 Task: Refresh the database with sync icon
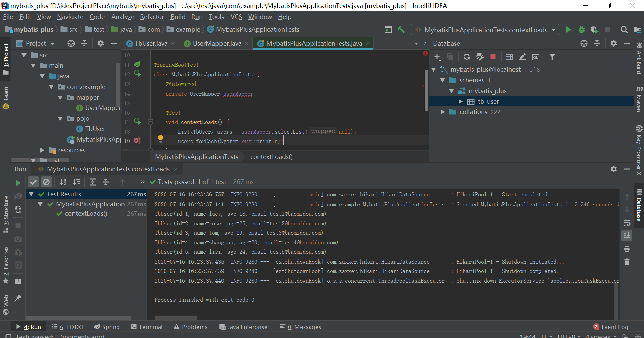pos(467,57)
